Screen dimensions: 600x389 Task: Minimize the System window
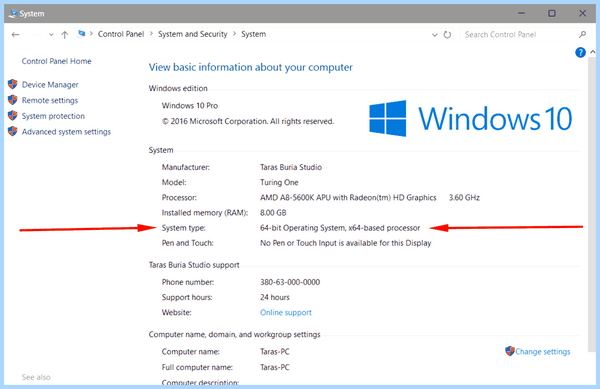pos(521,13)
